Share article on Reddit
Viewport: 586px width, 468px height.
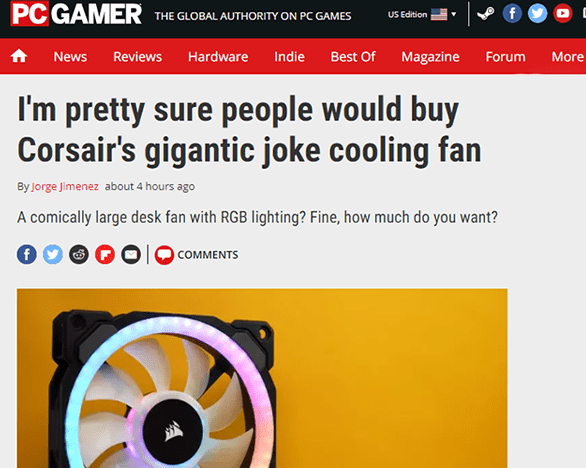[x=79, y=255]
